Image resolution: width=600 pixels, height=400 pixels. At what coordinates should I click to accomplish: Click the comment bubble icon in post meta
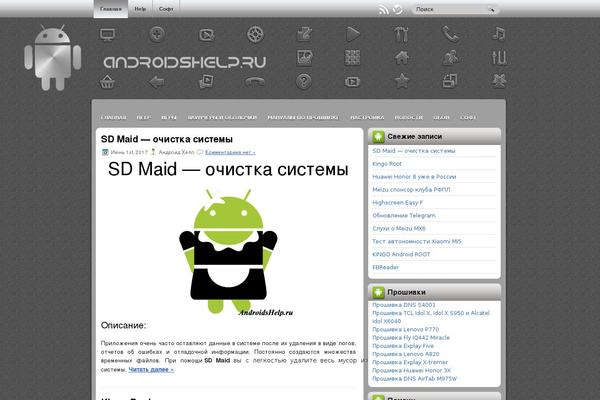point(200,152)
